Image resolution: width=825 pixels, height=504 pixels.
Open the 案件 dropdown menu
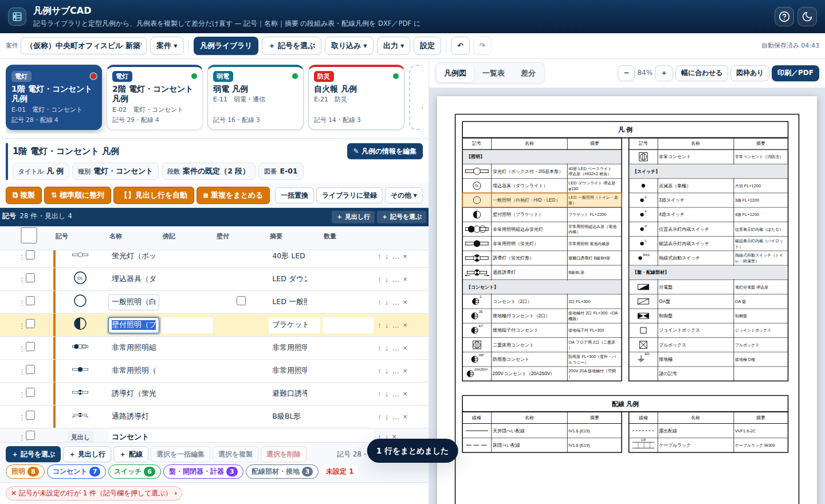(167, 46)
